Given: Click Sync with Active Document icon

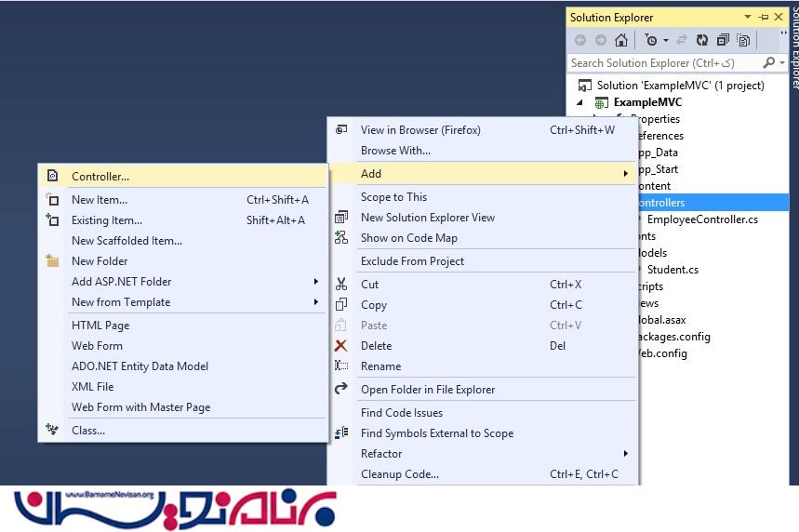Looking at the screenshot, I should (681, 40).
